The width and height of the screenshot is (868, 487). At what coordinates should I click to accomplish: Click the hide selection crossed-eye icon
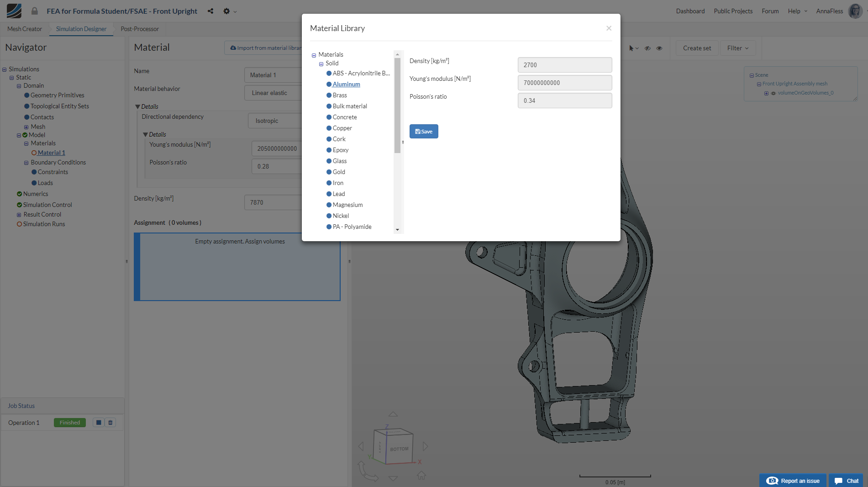pyautogui.click(x=647, y=48)
